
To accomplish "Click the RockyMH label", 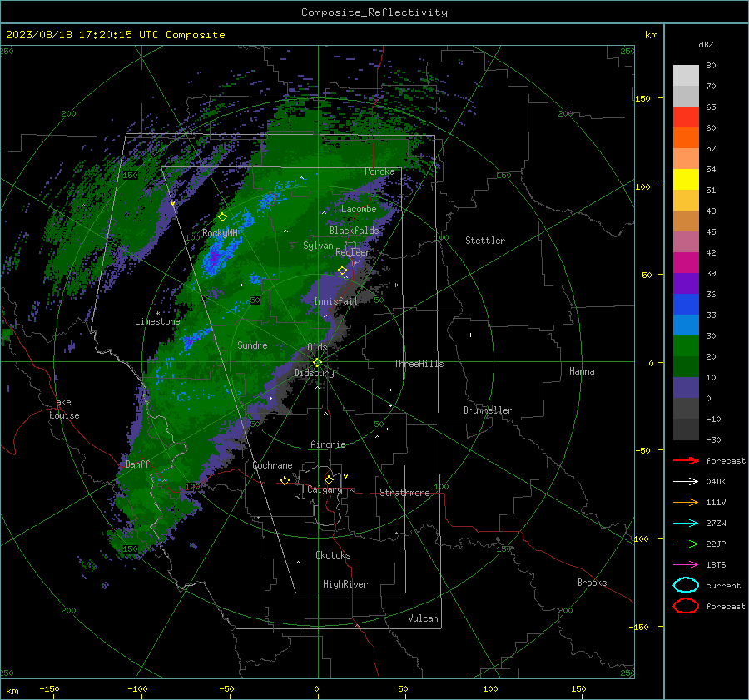I will point(220,233).
